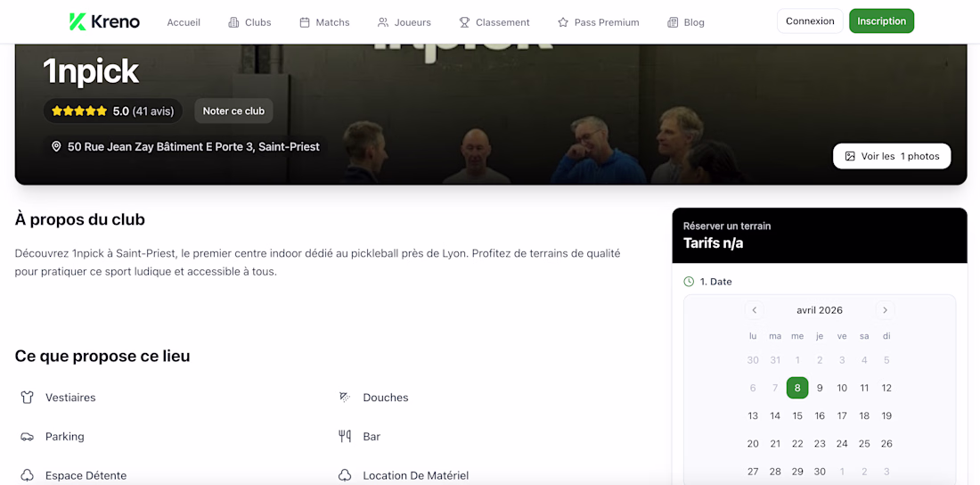This screenshot has width=980, height=485.
Task: Click the Pass Premium star icon
Action: pyautogui.click(x=562, y=22)
